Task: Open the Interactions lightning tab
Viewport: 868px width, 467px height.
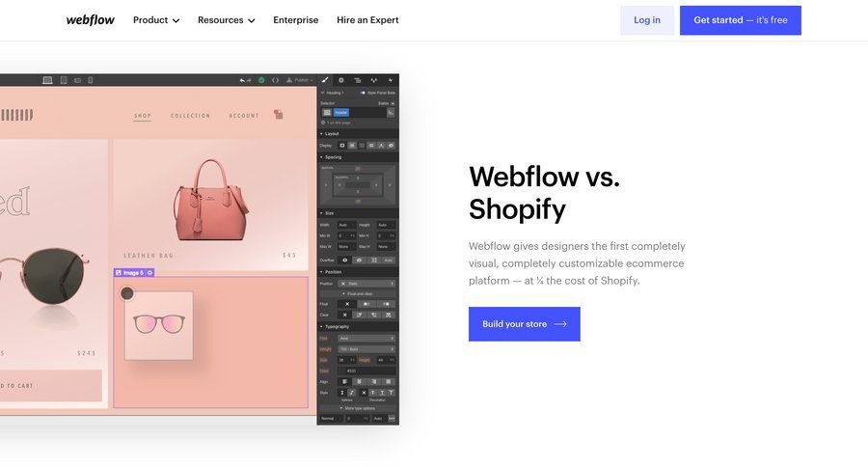Action: (390, 80)
